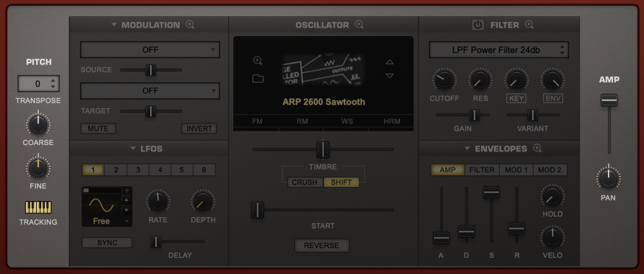Step LFO waveform up arrow
The width and height of the screenshot is (644, 274).
click(x=127, y=199)
